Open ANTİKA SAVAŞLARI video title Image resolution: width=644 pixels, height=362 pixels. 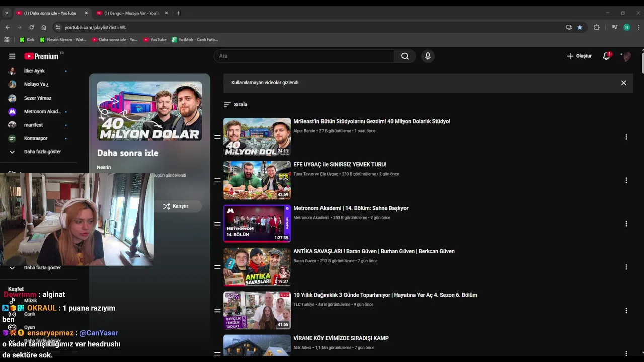(x=374, y=252)
